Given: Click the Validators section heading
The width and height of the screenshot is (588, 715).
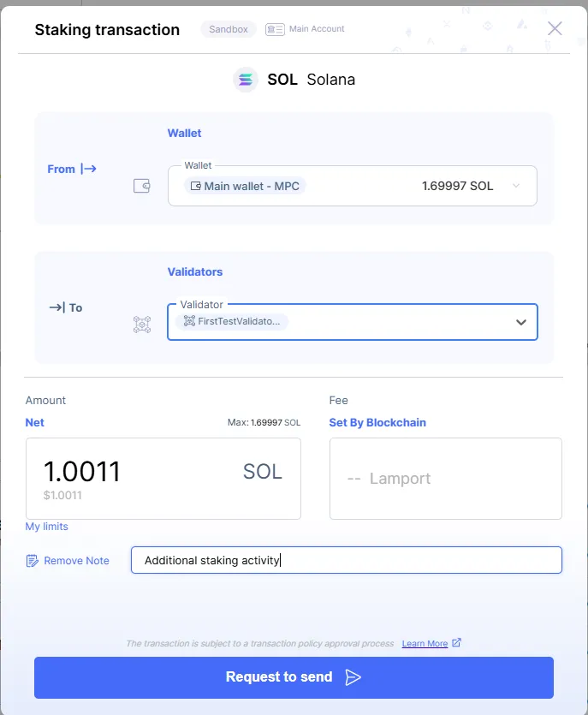Looking at the screenshot, I should point(195,271).
